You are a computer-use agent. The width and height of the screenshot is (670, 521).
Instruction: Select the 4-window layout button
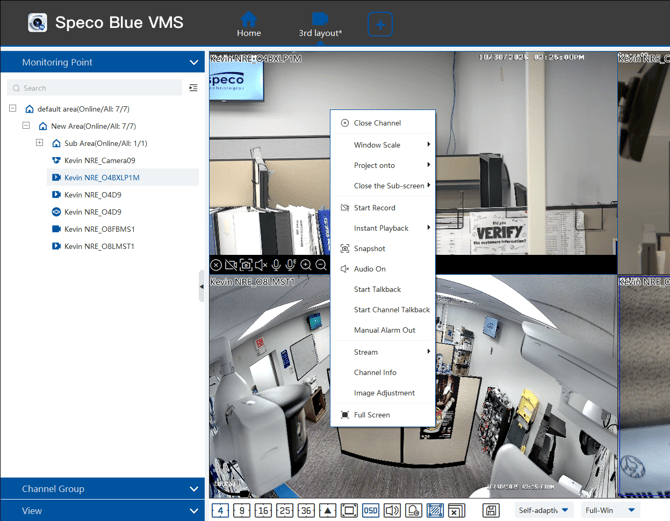click(220, 511)
